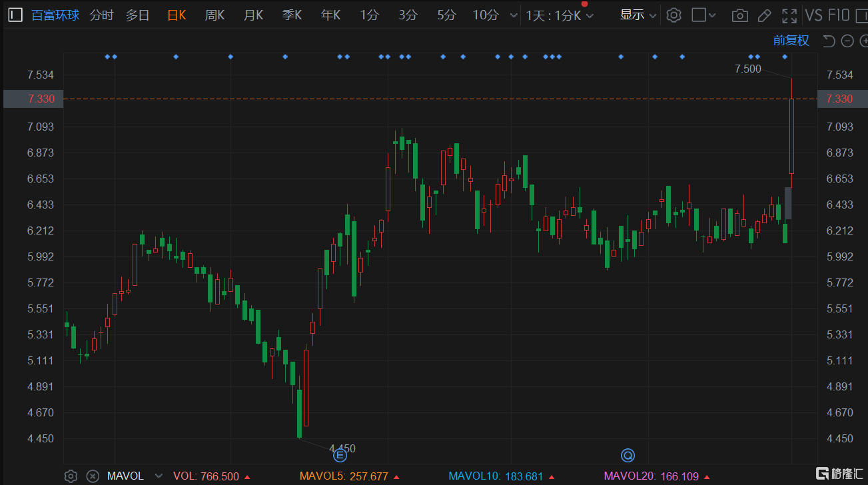
Task: Select the pencil drawing tool icon
Action: tap(765, 15)
